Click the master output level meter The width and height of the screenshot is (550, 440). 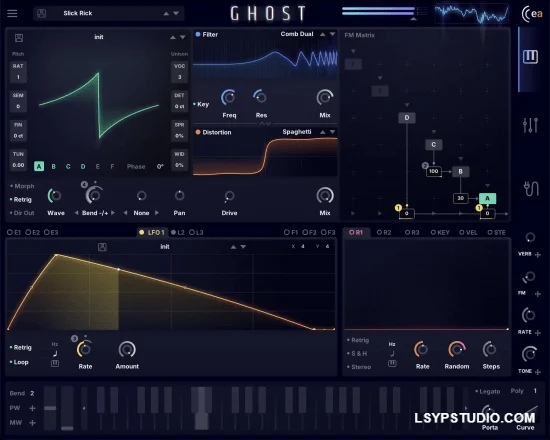pos(384,11)
